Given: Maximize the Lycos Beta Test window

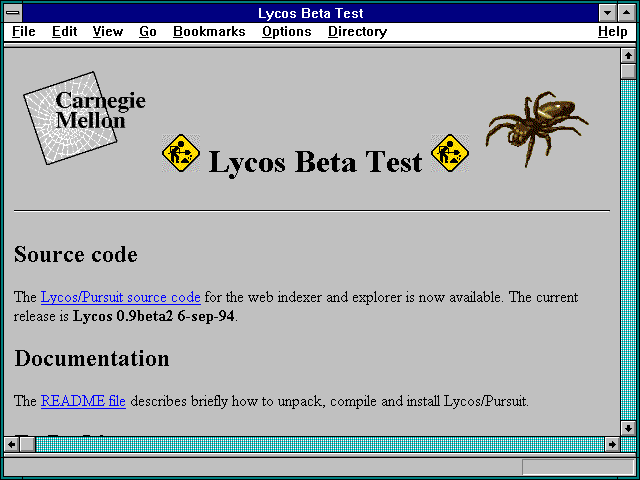Looking at the screenshot, I should pos(627,13).
